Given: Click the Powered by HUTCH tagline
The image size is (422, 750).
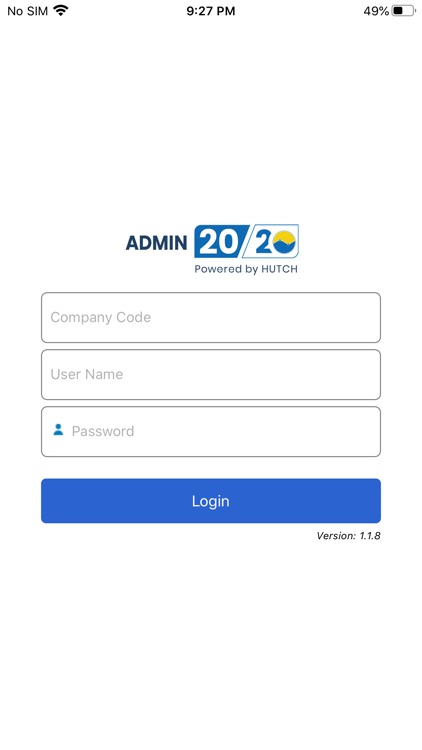Looking at the screenshot, I should pos(246,269).
